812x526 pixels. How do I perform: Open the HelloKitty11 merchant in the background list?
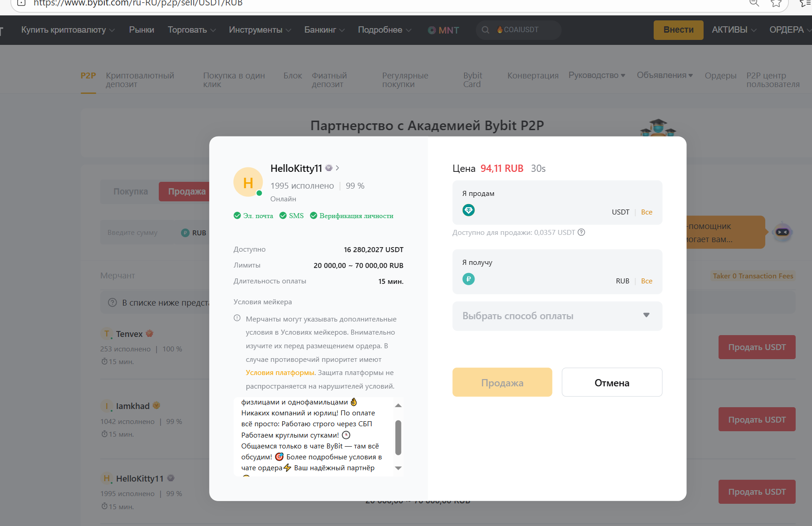(140, 478)
